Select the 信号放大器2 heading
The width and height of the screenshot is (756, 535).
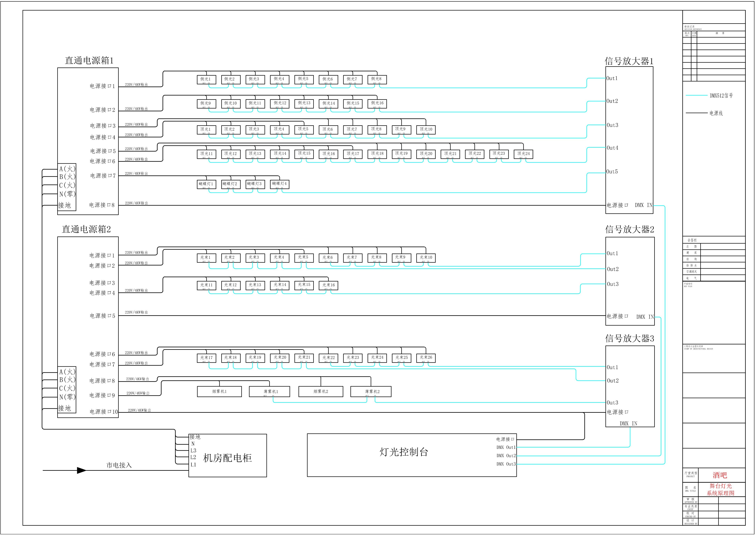[x=630, y=229]
